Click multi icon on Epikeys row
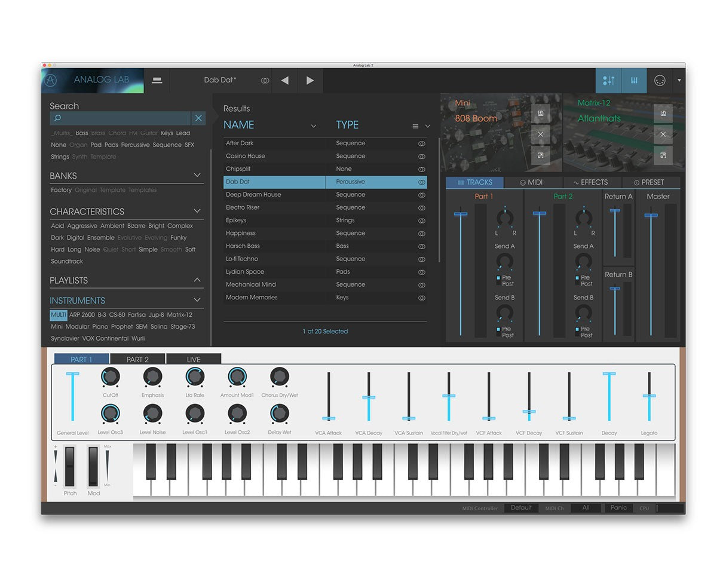 (421, 220)
